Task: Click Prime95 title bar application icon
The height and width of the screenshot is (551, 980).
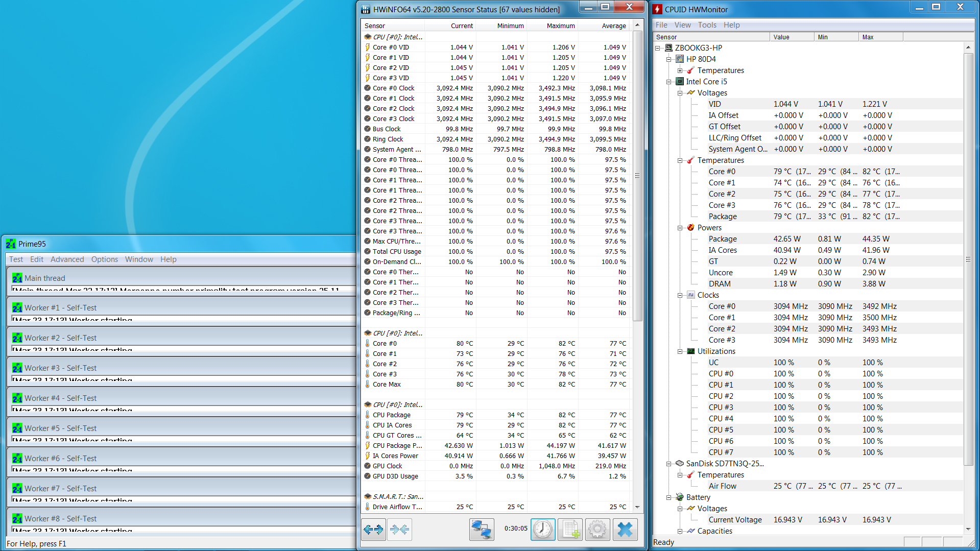Action: point(11,244)
